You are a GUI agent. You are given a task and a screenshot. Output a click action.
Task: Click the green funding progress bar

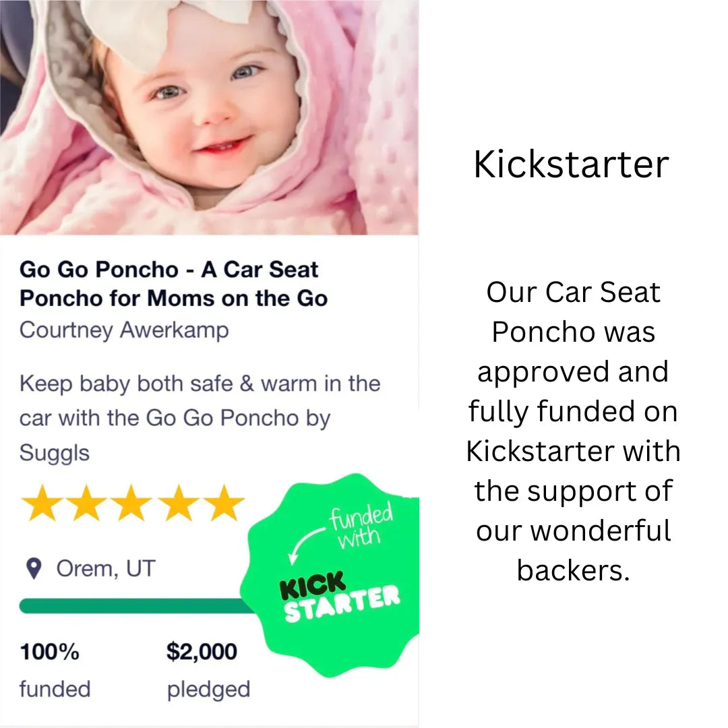[x=135, y=606]
